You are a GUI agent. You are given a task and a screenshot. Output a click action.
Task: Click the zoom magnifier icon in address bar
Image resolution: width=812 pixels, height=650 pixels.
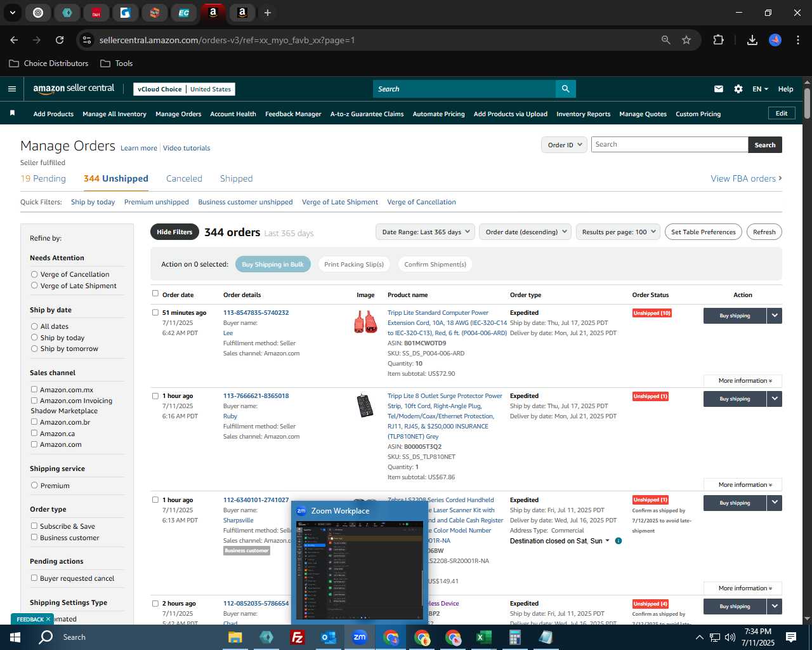click(665, 40)
